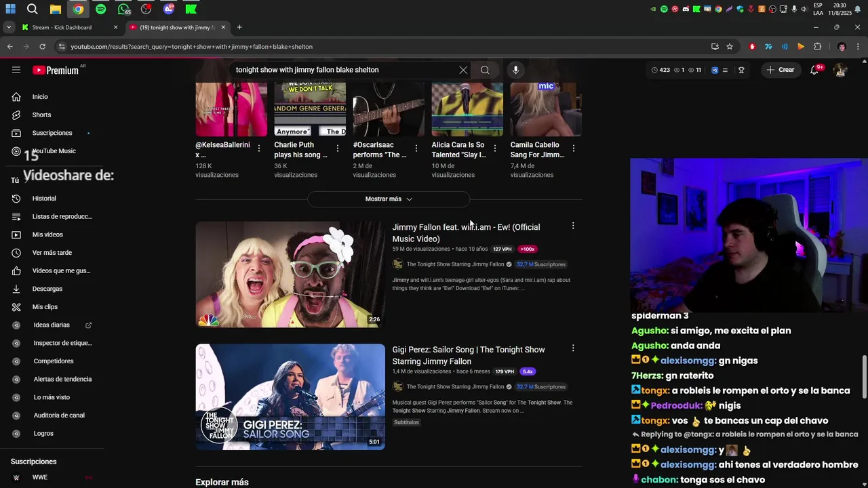This screenshot has height=488, width=868.
Task: Open options menu for OscarIsaac short
Action: (416, 148)
